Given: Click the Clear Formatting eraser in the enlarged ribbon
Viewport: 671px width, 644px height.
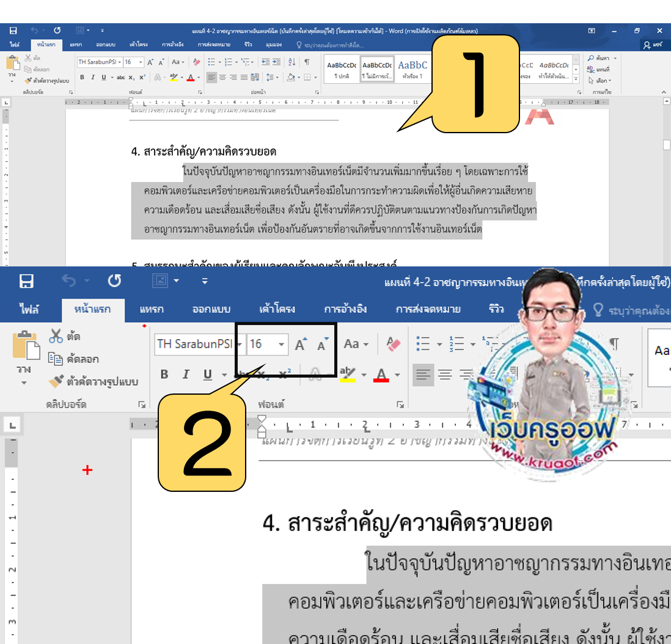Looking at the screenshot, I should [x=393, y=345].
